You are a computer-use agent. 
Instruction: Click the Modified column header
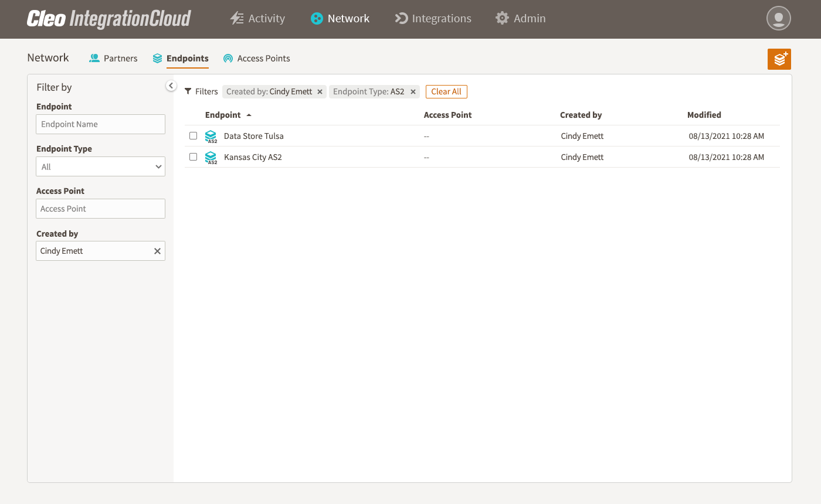tap(704, 115)
